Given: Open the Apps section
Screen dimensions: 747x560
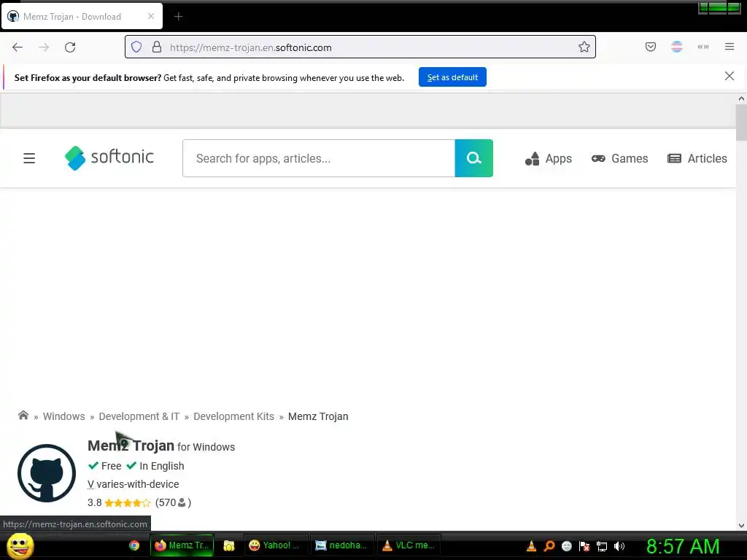Looking at the screenshot, I should pos(549,158).
